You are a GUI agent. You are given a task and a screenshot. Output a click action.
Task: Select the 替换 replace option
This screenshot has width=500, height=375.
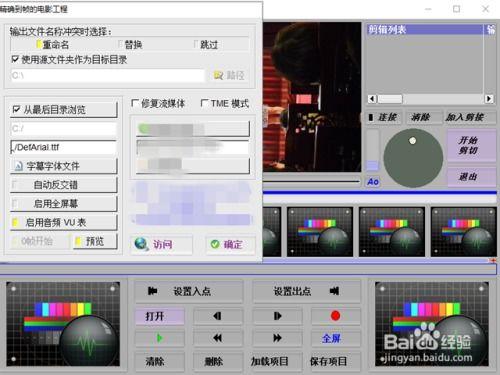point(131,45)
